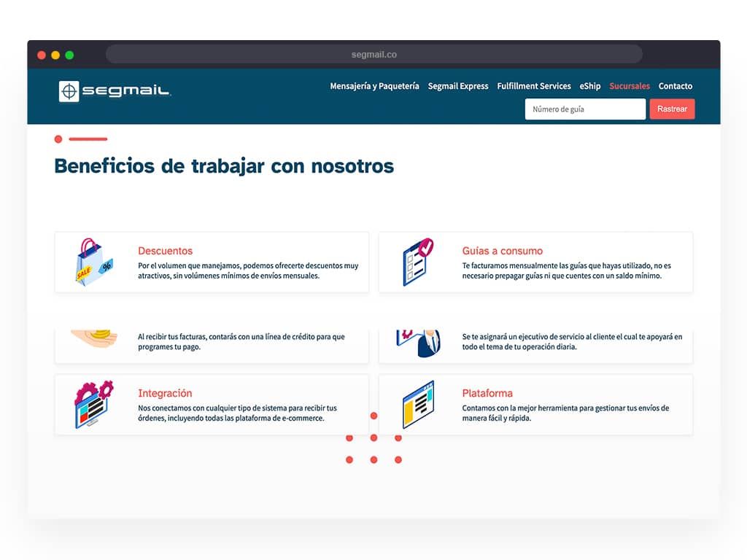Click the Descuentos shopping bag icon
Viewport: 747px width, 560px height.
point(94,262)
